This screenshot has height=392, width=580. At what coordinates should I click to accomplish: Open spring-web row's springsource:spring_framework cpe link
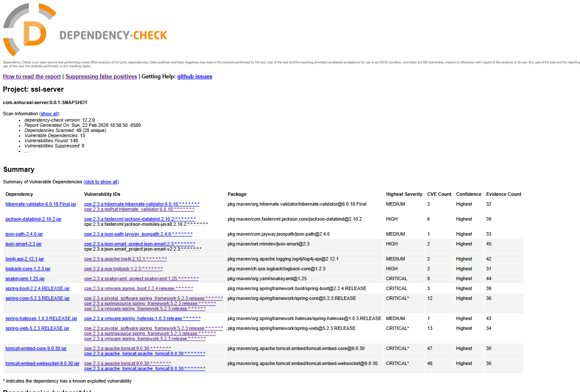click(150, 334)
